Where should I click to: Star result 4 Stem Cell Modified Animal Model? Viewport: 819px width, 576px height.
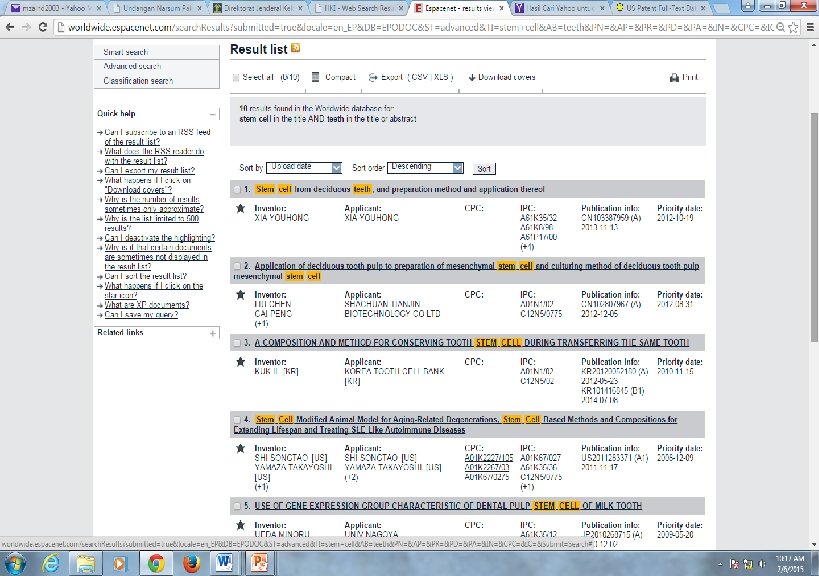[x=240, y=449]
